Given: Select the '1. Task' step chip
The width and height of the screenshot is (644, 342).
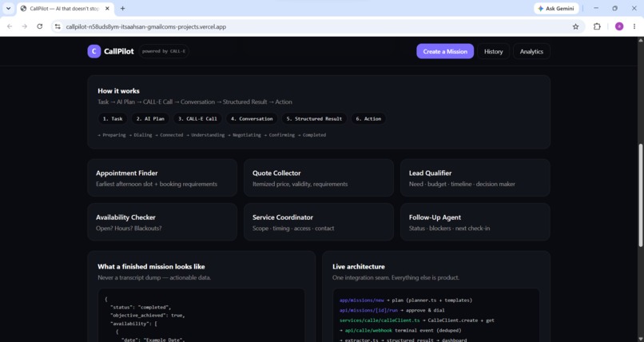Looking at the screenshot, I should point(113,118).
